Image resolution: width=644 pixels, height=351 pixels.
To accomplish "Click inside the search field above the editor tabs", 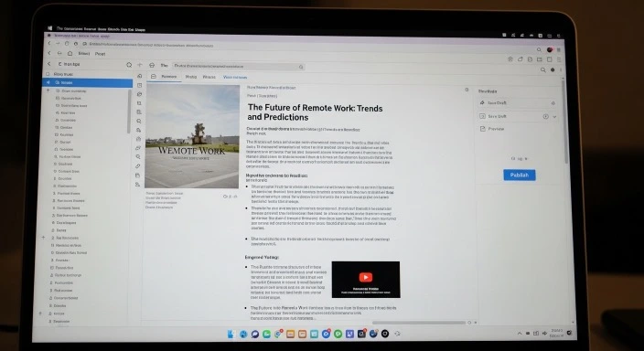I will [x=238, y=66].
